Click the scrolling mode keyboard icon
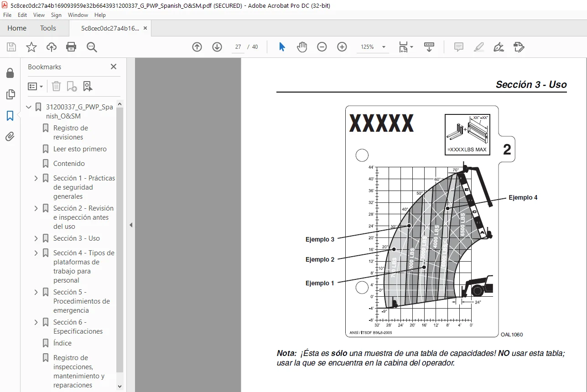Image resolution: width=587 pixels, height=392 pixels. pos(429,47)
